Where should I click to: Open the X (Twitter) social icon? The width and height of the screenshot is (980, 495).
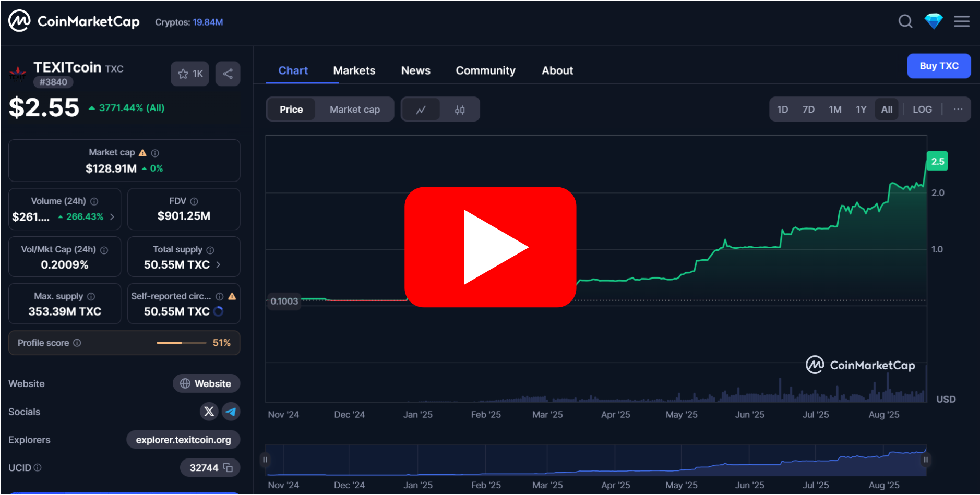click(209, 412)
